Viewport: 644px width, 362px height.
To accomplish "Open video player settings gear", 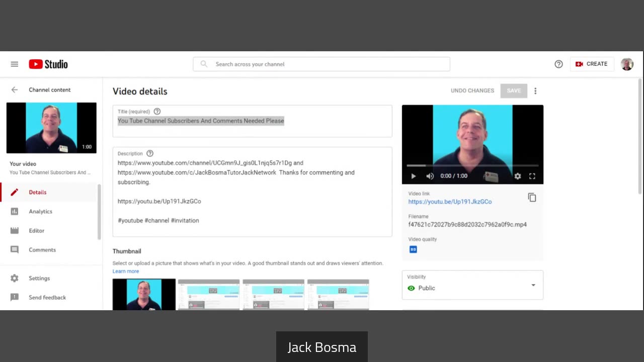I will 518,176.
